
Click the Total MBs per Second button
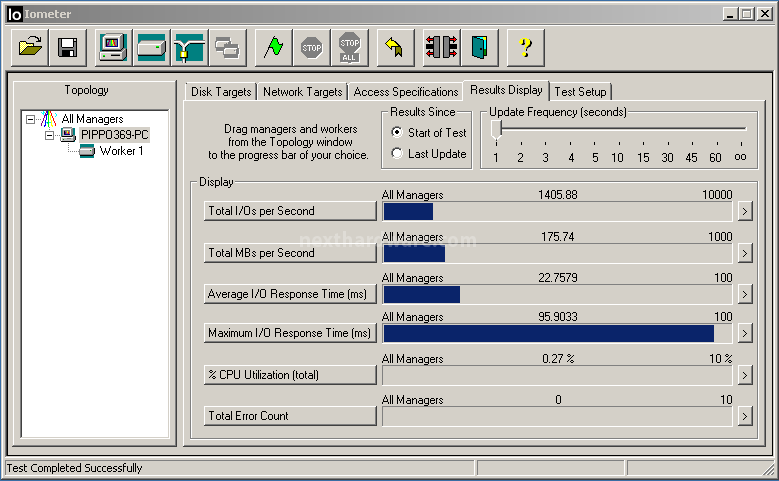[290, 253]
